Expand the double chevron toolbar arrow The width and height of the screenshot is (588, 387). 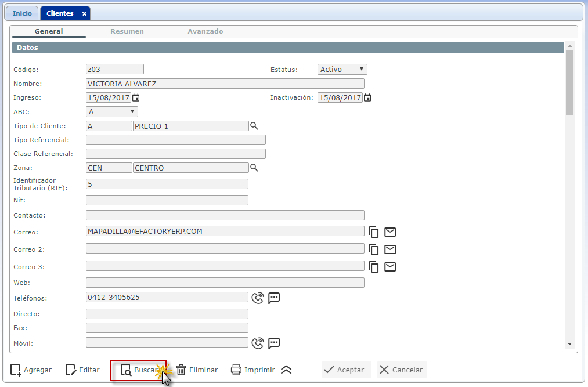tap(286, 370)
